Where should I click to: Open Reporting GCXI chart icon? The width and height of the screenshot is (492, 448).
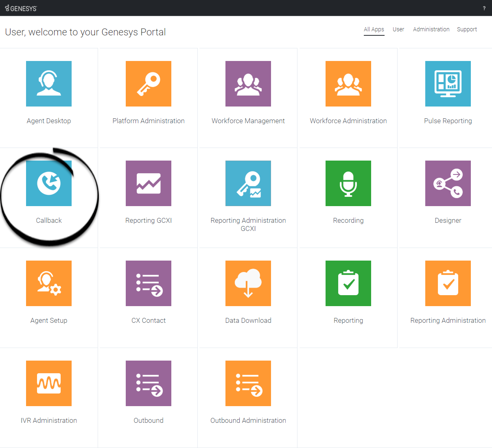[x=149, y=183]
